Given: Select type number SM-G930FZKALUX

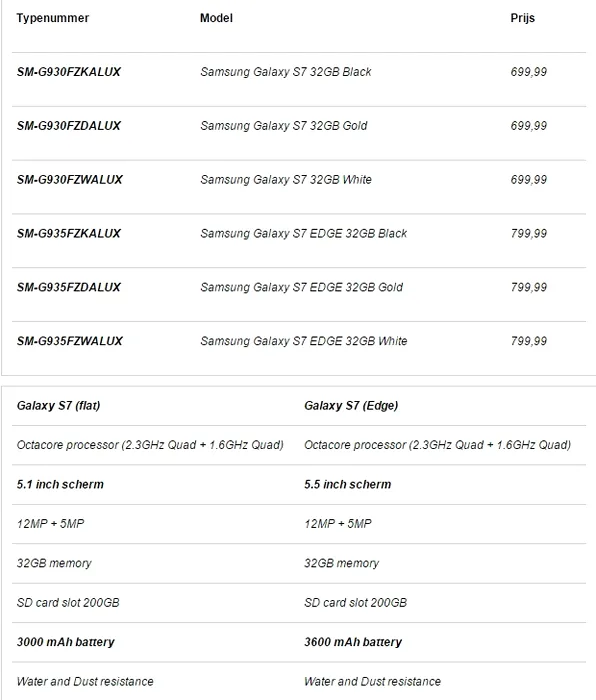Looking at the screenshot, I should (x=69, y=72).
